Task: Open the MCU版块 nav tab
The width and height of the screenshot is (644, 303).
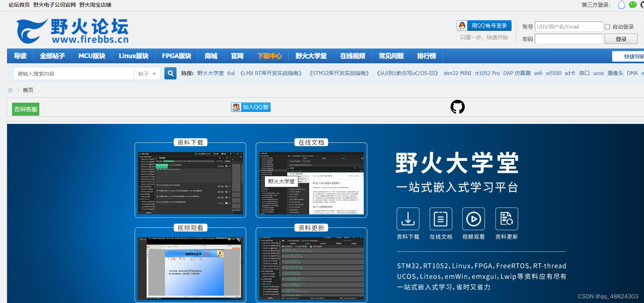Action: coord(92,56)
